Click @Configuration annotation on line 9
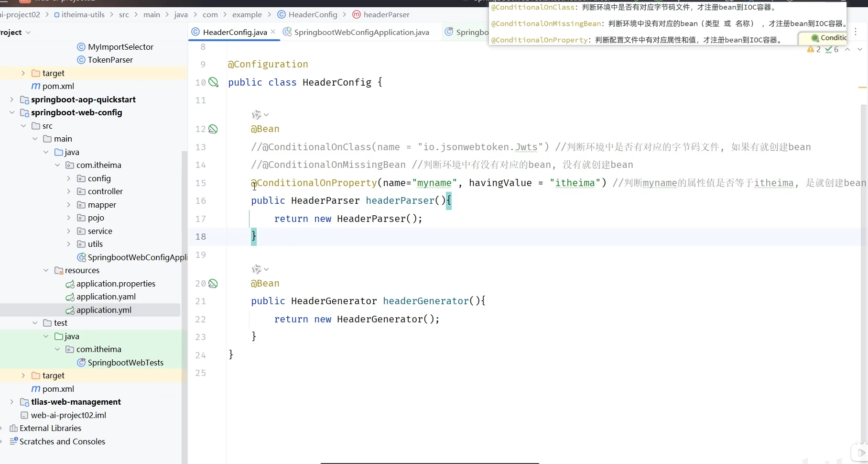 [268, 64]
